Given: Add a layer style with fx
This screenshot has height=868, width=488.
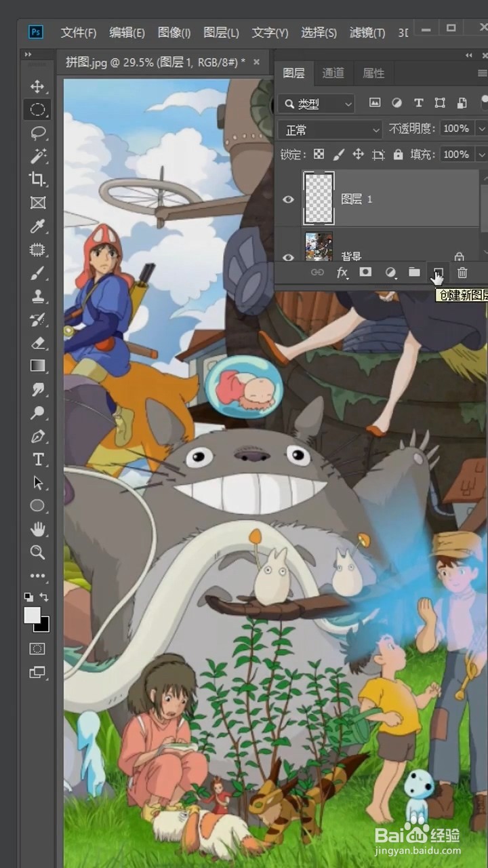Looking at the screenshot, I should pos(342,273).
